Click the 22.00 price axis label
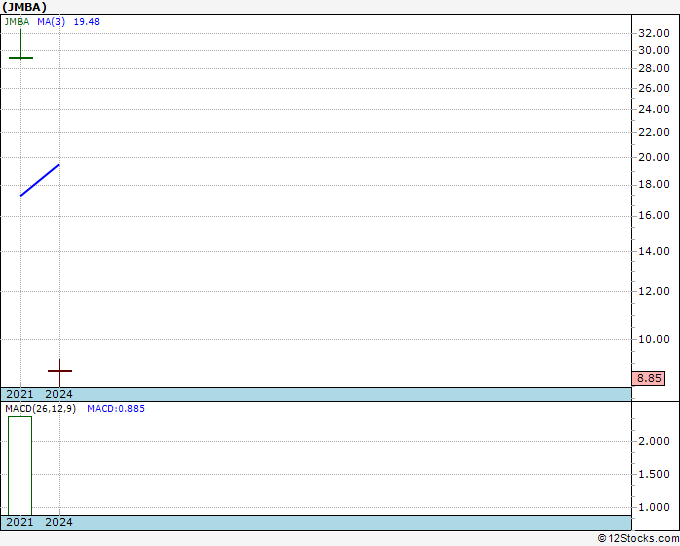This screenshot has height=546, width=680. click(654, 132)
